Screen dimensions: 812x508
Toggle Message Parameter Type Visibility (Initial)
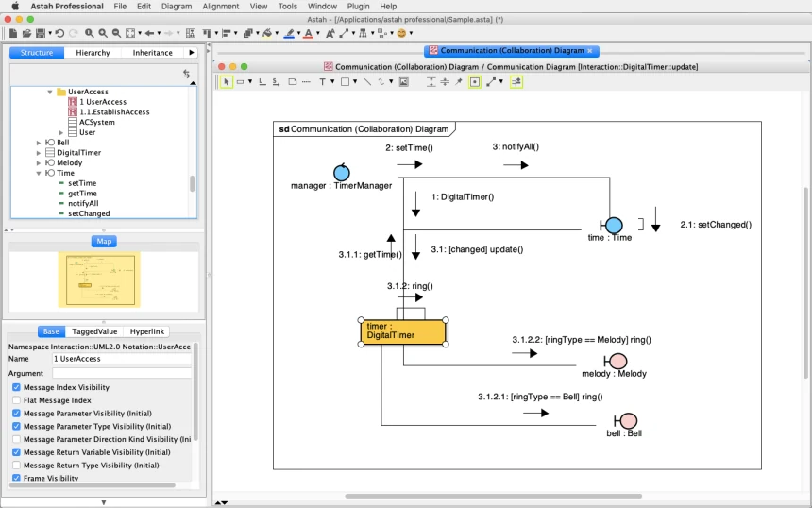17,426
